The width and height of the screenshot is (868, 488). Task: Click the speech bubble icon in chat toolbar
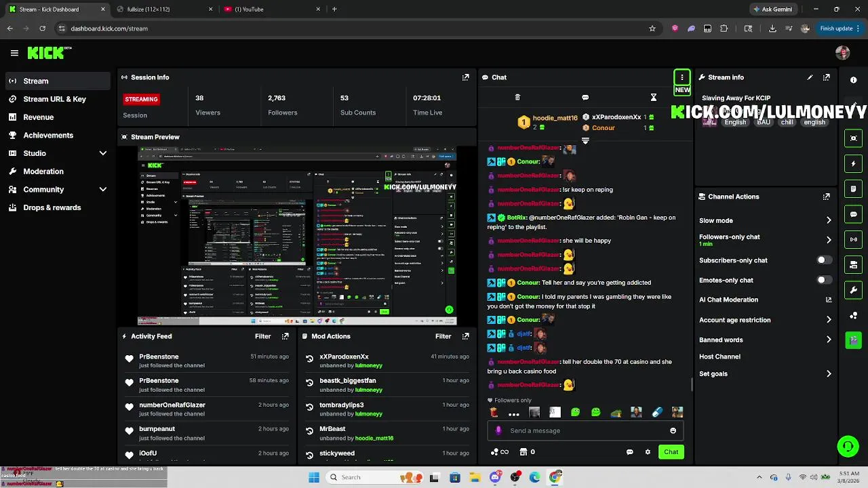click(x=585, y=98)
